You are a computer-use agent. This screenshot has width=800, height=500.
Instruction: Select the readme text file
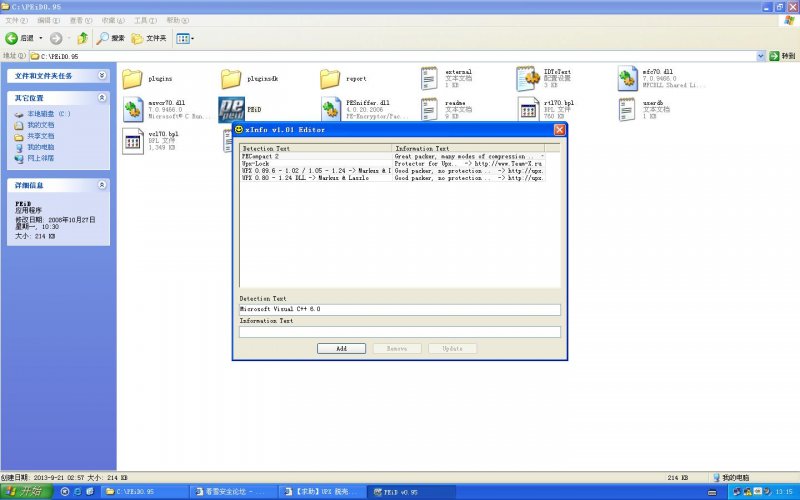[x=446, y=110]
